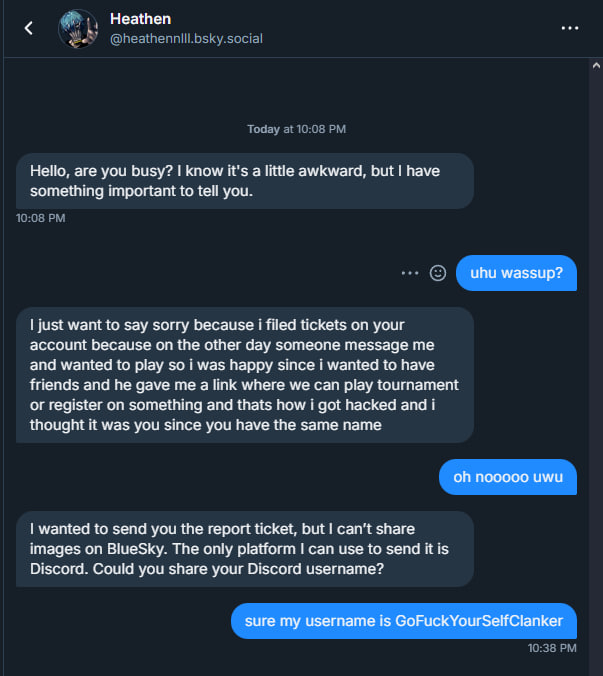Select the "oh nooooo uwu" reply bubble
Image resolution: width=603 pixels, height=676 pixels.
[508, 477]
